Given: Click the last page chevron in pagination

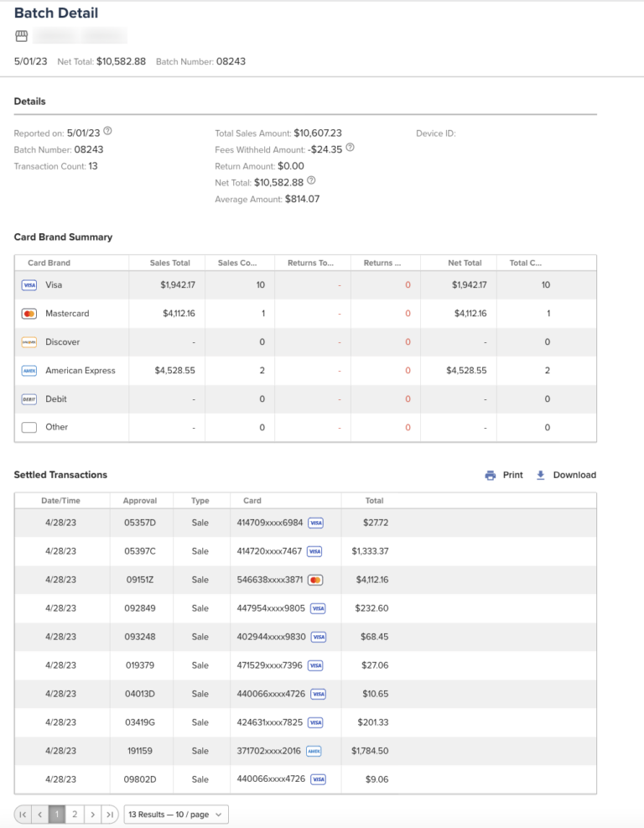Looking at the screenshot, I should tap(110, 814).
